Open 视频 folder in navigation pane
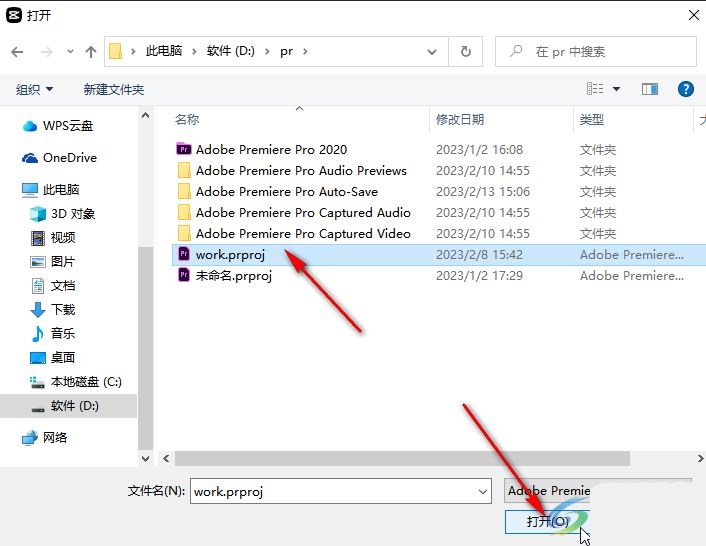This screenshot has height=546, width=706. (x=53, y=237)
